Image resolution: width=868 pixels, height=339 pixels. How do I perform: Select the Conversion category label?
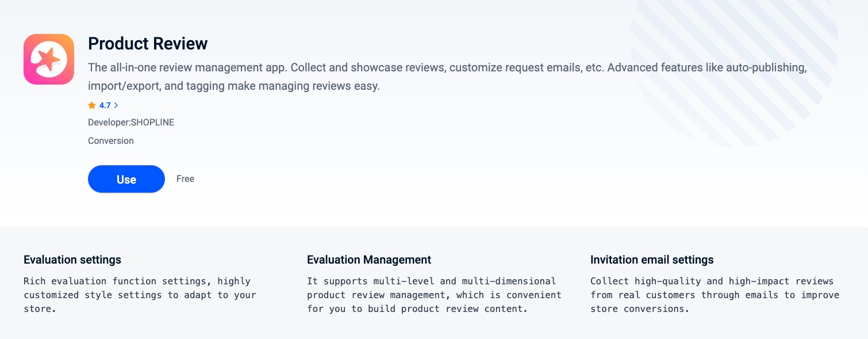click(111, 141)
